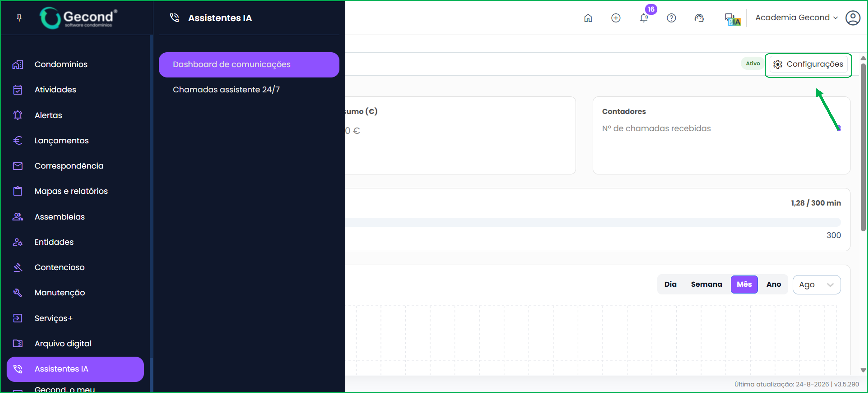Click the phone icon beside Assistentes IA header
Screen dimensions: 868x393
point(174,18)
